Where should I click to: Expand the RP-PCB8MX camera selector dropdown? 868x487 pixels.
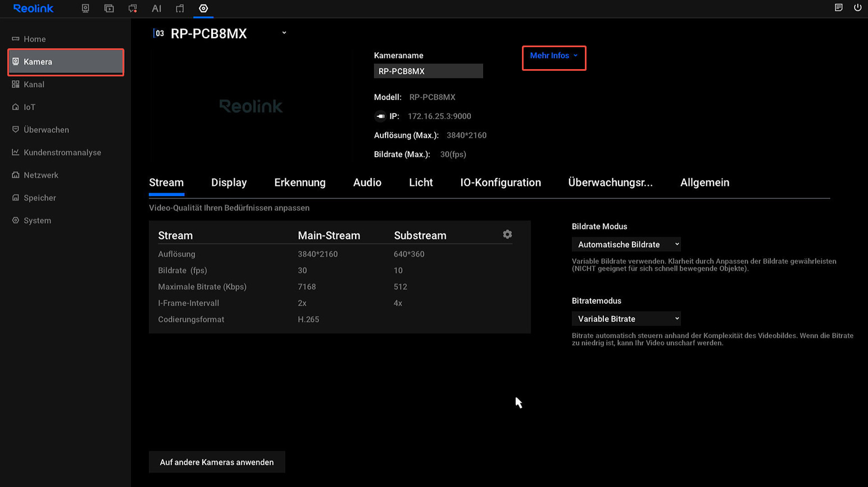[x=284, y=33]
